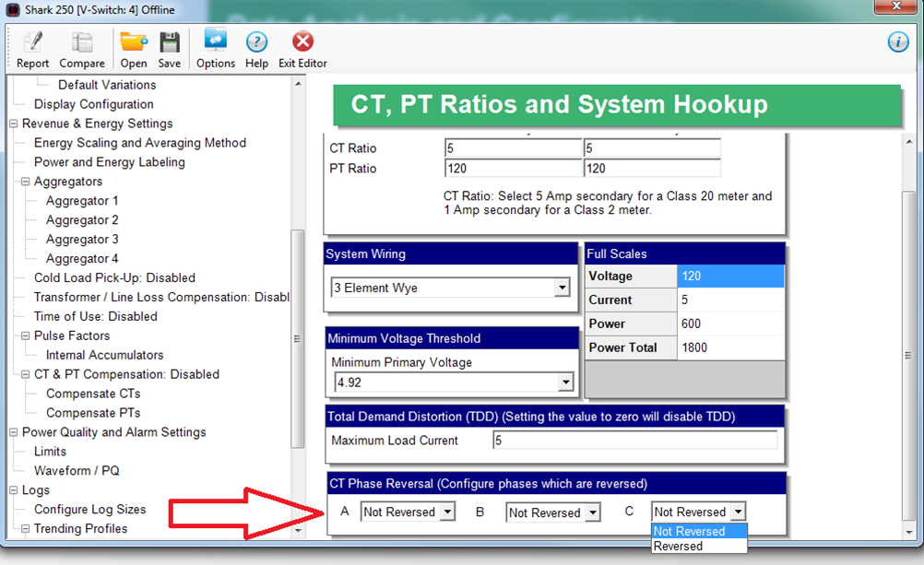
Task: Close the Shark 250 window
Action: click(895, 6)
